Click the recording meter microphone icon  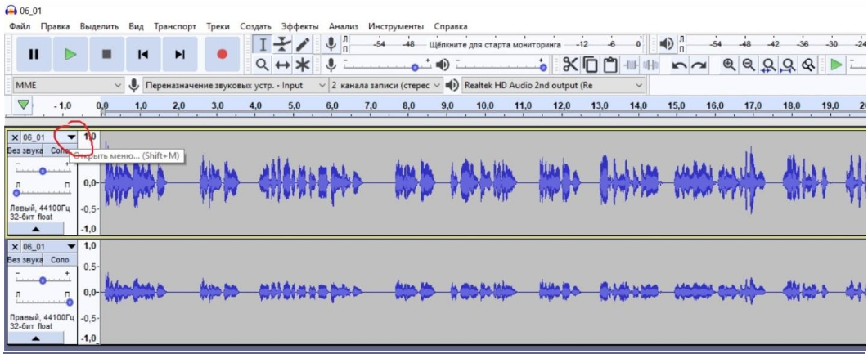[331, 44]
